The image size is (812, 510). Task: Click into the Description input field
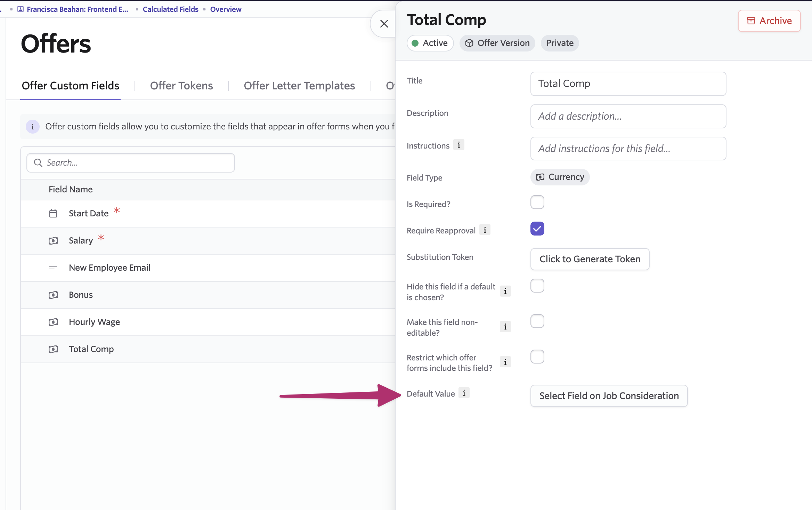628,117
